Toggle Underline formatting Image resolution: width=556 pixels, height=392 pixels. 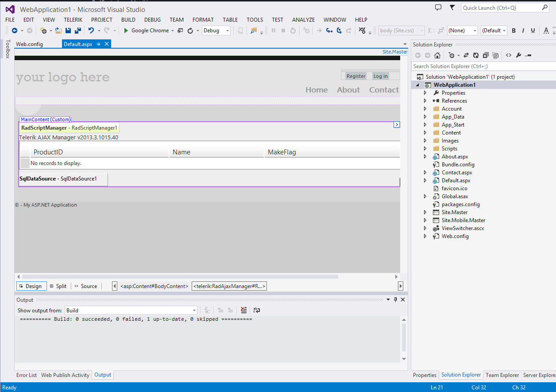click(x=533, y=31)
